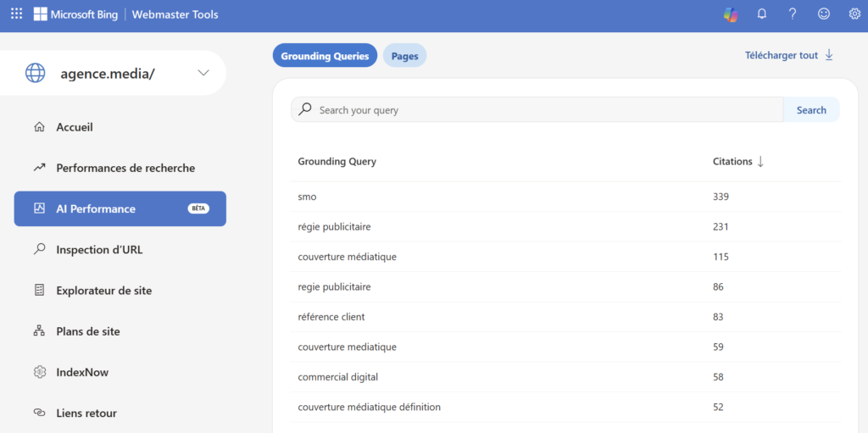Click the IndexNow gear icon
Viewport: 868px width, 433px height.
click(x=39, y=372)
